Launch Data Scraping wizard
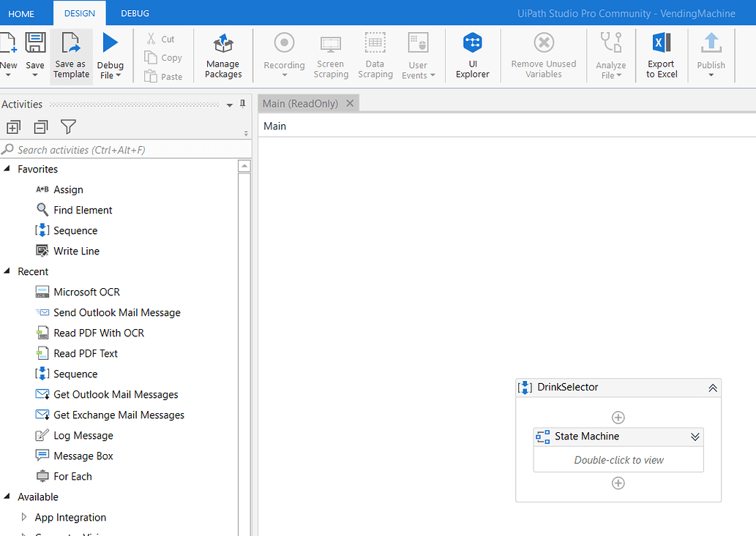 pyautogui.click(x=375, y=55)
